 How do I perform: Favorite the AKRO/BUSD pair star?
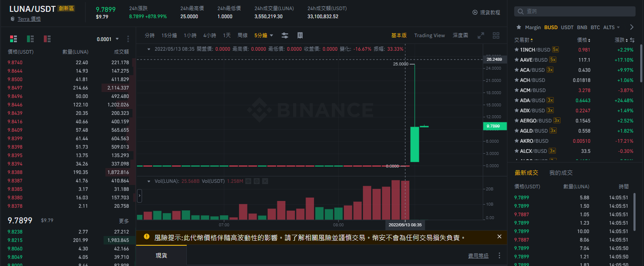tap(517, 141)
